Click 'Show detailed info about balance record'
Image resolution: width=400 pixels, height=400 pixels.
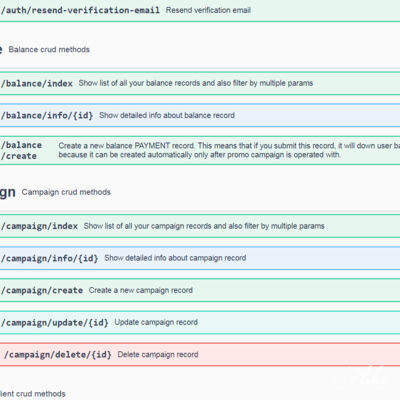click(x=167, y=115)
